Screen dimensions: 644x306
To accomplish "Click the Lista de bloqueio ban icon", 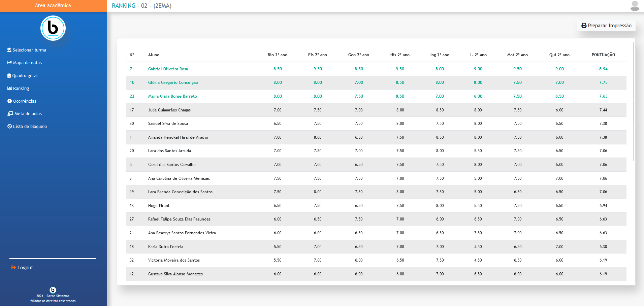I will click(9, 126).
